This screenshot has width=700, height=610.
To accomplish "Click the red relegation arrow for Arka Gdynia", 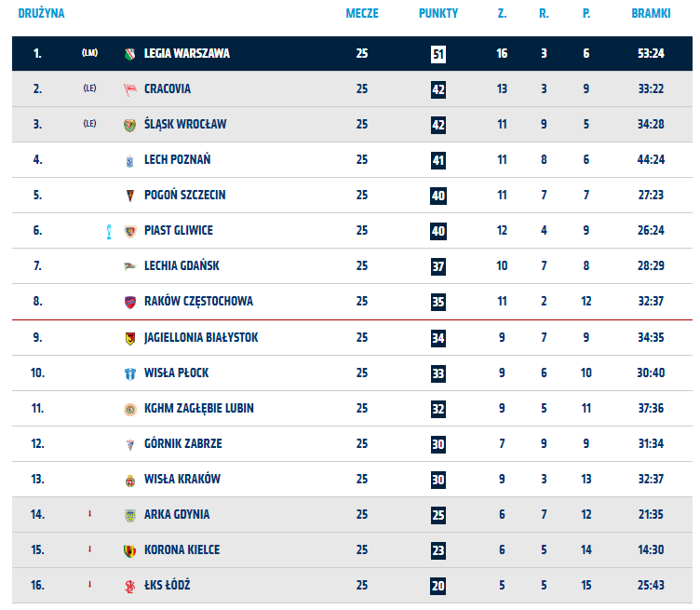I will click(89, 514).
